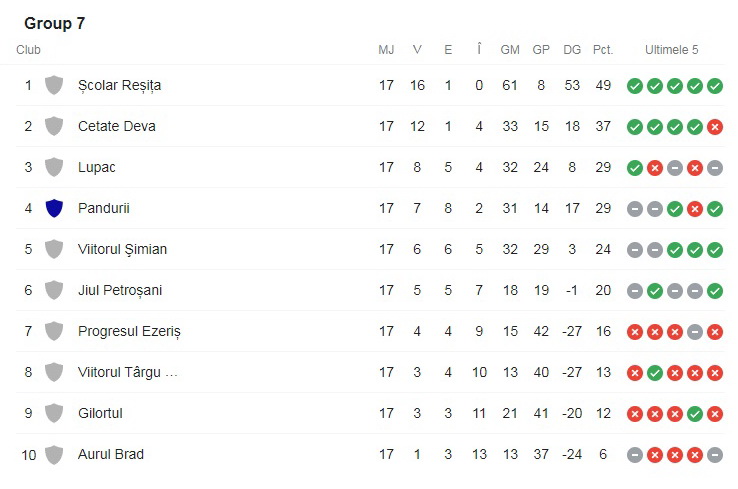Viewport: 738px width, 489px height.
Task: Open the truncated Viitorul Târgu team name
Action: (x=127, y=372)
